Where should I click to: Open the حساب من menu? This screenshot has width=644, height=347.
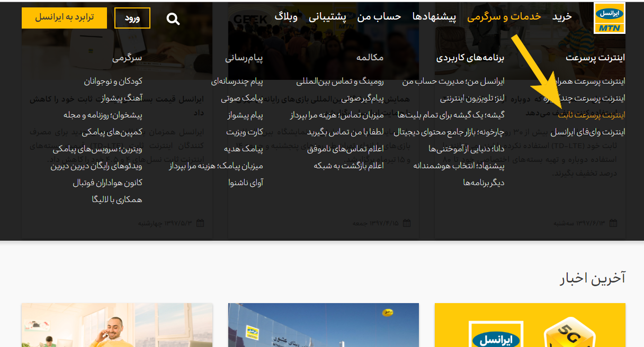pyautogui.click(x=379, y=17)
